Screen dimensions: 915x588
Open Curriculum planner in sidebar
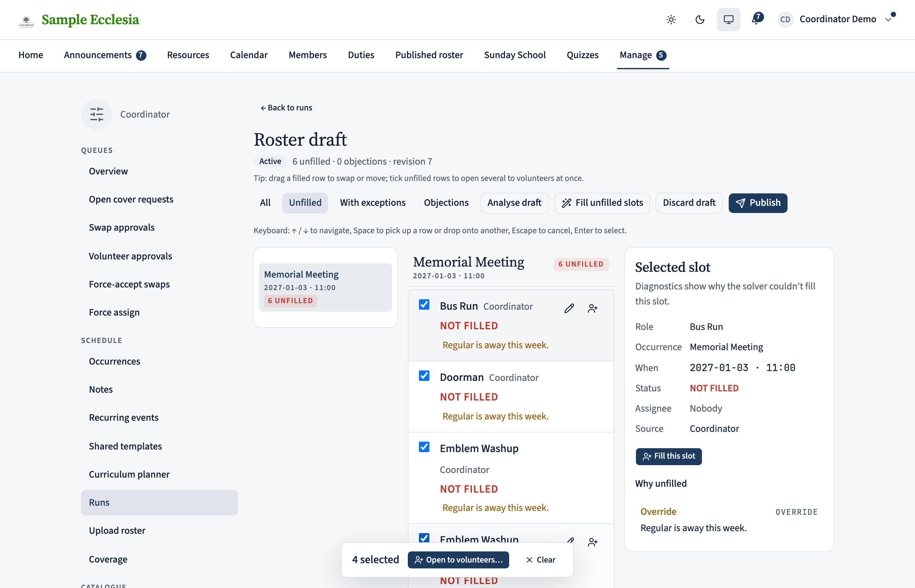tap(159, 474)
